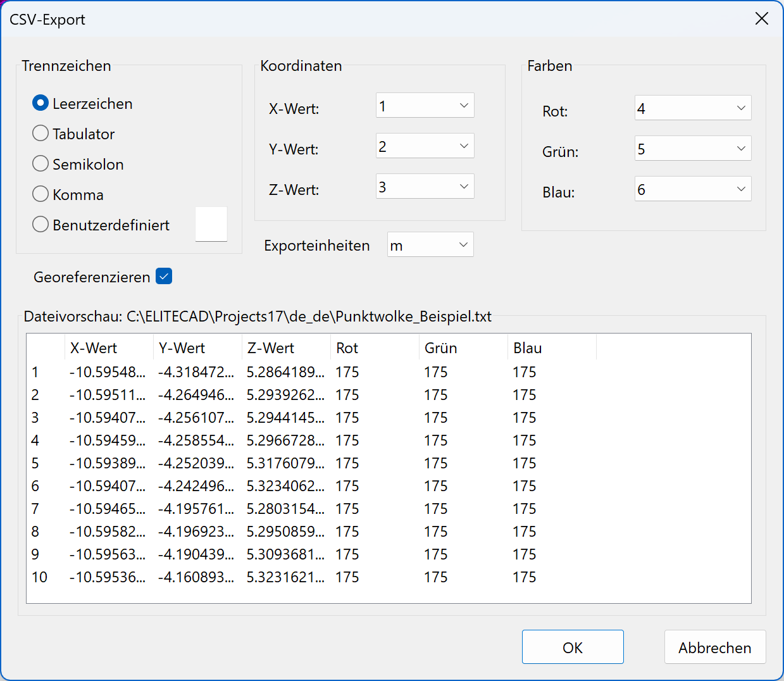This screenshot has height=681, width=784.
Task: Open the X-Wert column dropdown
Action: [x=425, y=106]
